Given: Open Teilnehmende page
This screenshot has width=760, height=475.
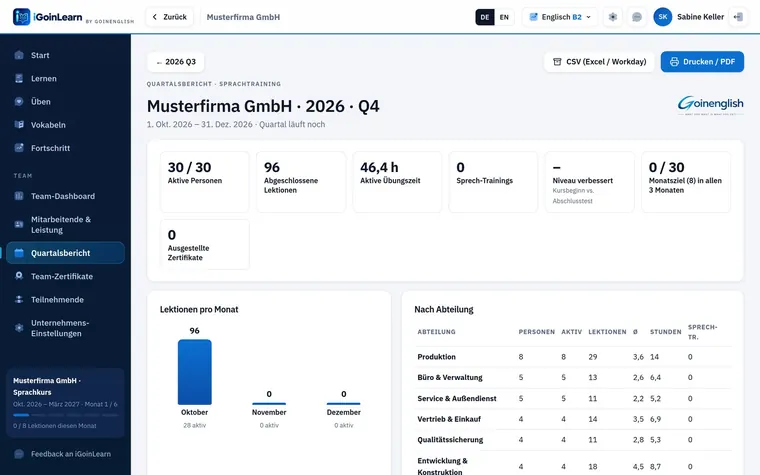Looking at the screenshot, I should click(65, 299).
